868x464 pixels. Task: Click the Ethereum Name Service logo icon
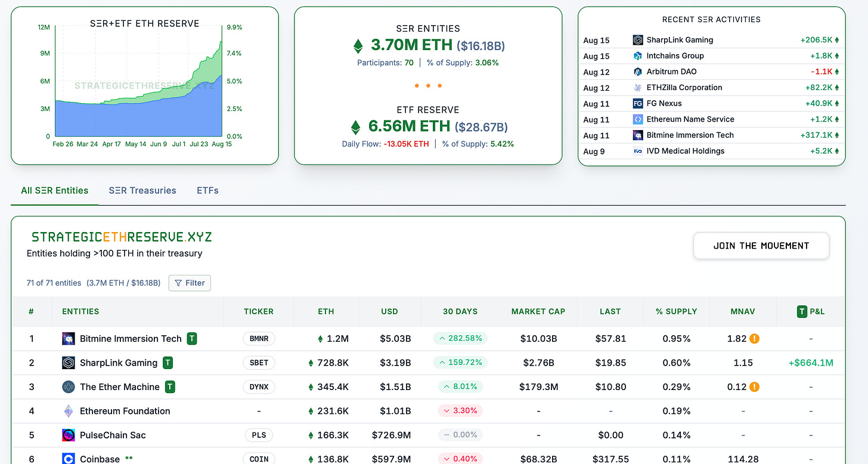coord(638,119)
